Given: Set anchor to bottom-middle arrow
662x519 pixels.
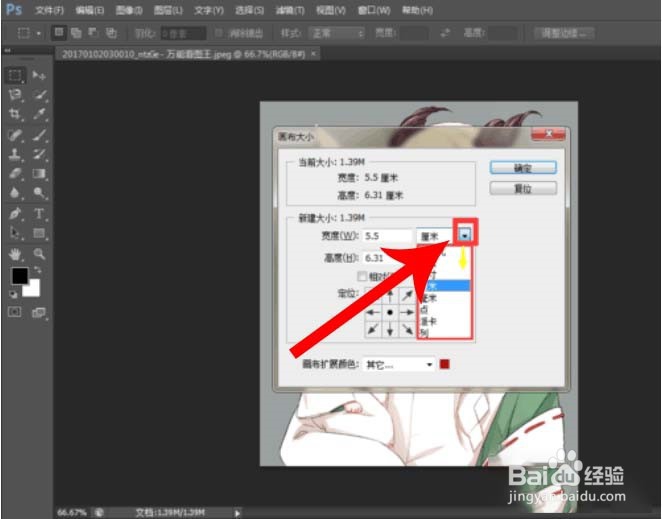Looking at the screenshot, I should (390, 329).
